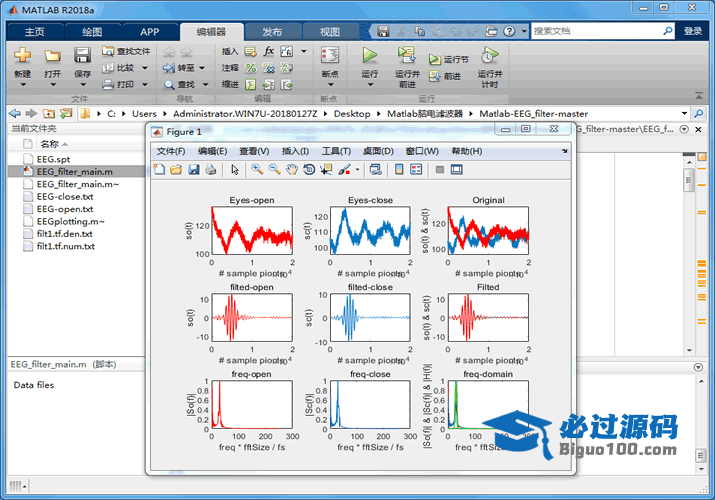Screen dimensions: 715x500
Task: Select filt1.tf.den.txt file
Action: click(x=64, y=234)
